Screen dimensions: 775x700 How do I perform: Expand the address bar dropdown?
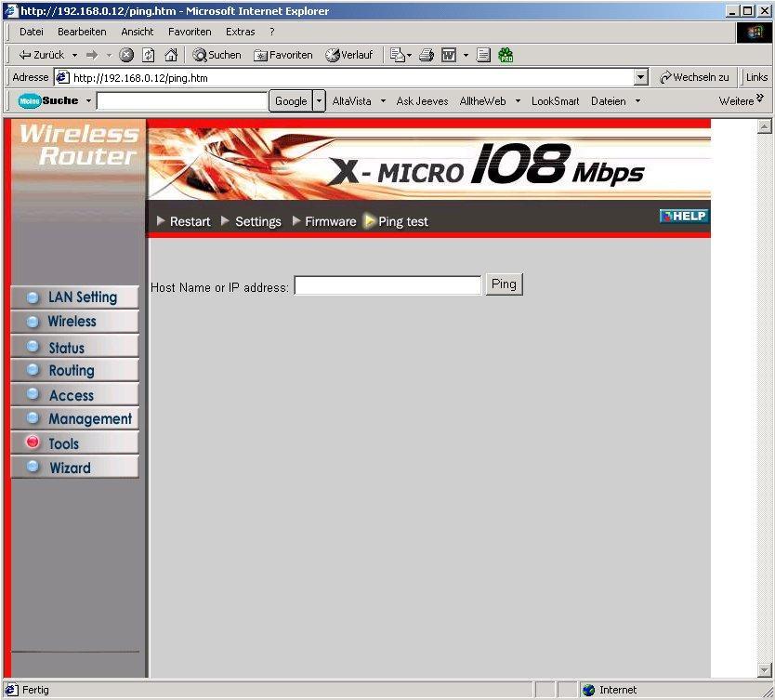pos(641,77)
